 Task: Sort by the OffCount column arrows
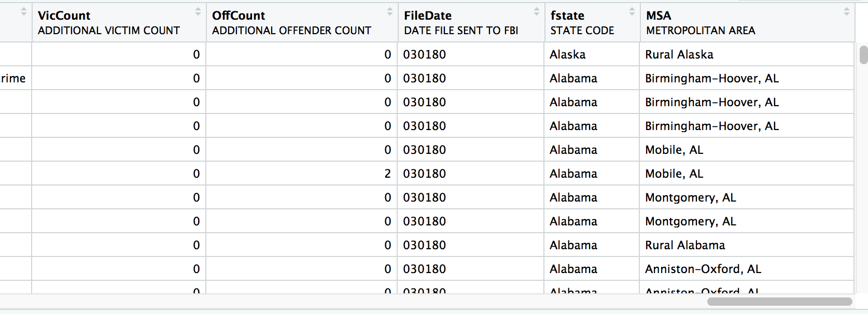click(x=389, y=11)
